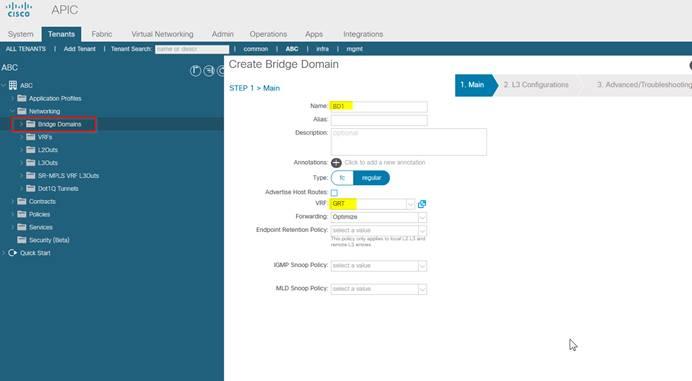Open VRF details via icon beside GRT field

click(422, 204)
